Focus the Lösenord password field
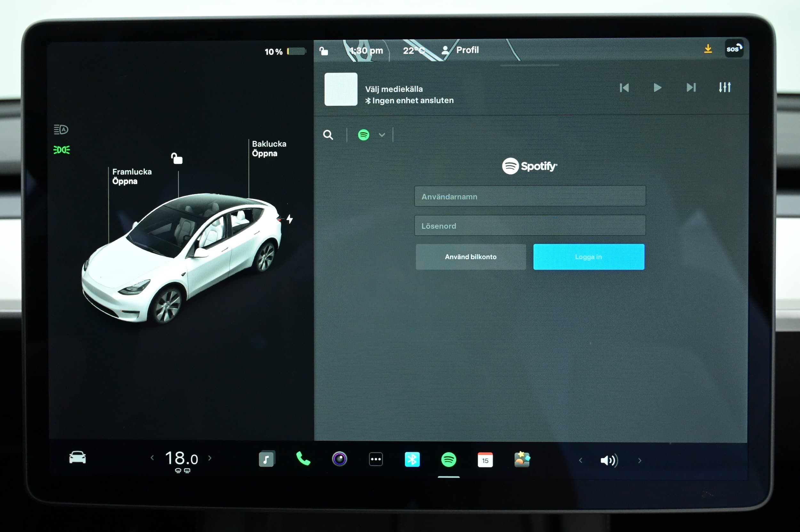Image resolution: width=800 pixels, height=532 pixels. 530,225
